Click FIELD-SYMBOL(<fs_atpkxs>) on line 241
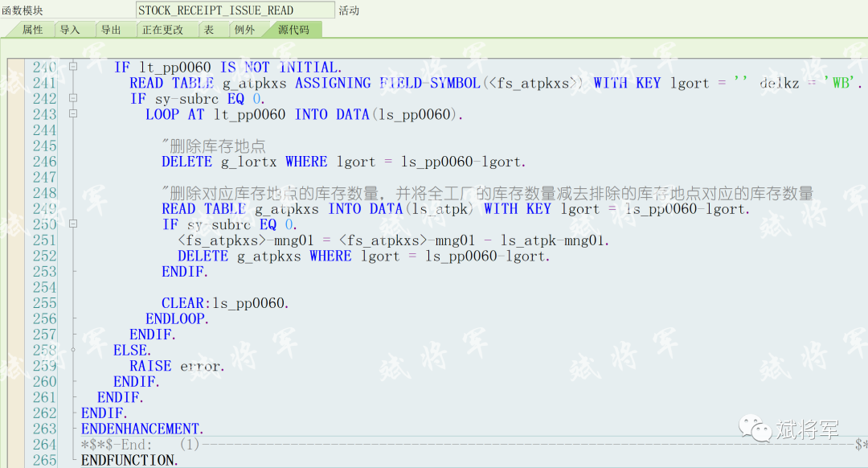 [x=481, y=83]
